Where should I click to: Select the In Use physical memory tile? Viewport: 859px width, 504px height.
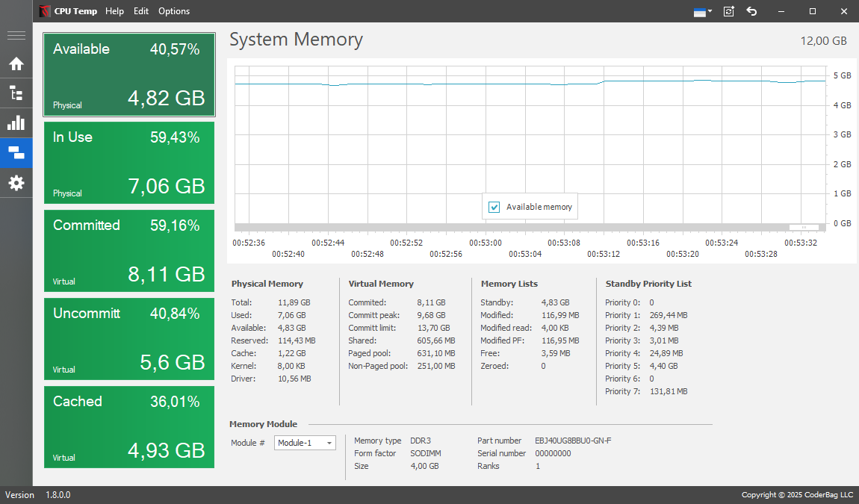click(129, 163)
